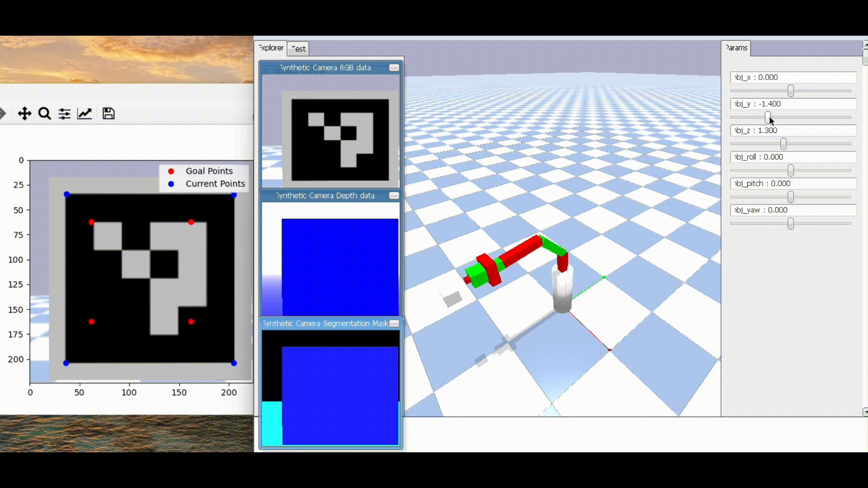Click the obj_y value field
868x488 pixels.
coord(793,104)
